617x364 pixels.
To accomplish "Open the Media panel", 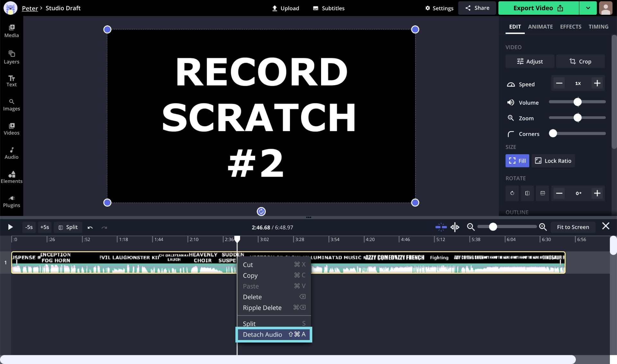I will tap(12, 31).
